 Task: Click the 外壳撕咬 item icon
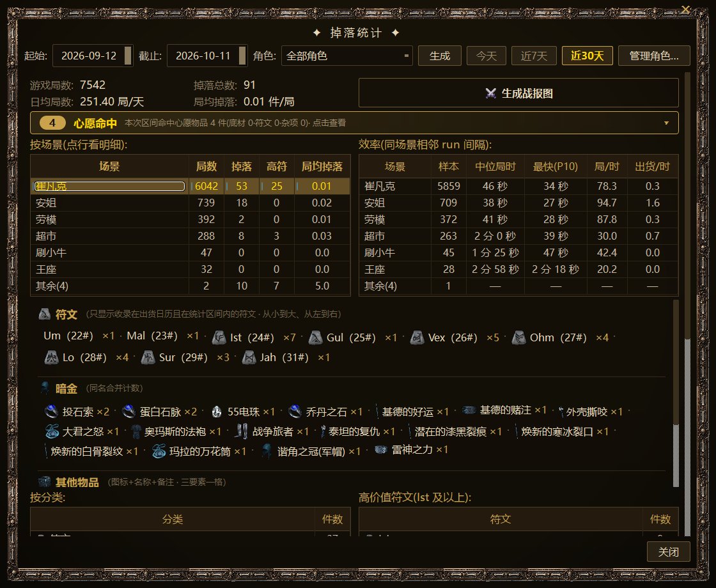[x=561, y=412]
